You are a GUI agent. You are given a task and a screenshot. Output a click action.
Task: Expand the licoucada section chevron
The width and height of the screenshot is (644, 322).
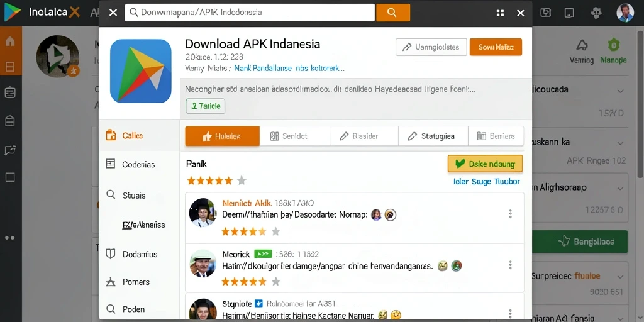tap(620, 91)
